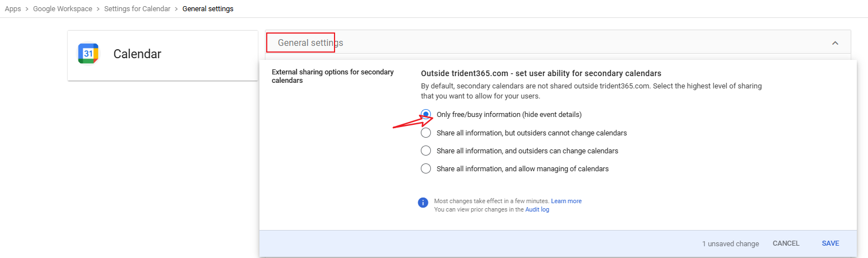The image size is (868, 258).
Task: Enable Share all information and allow managing
Action: [426, 169]
